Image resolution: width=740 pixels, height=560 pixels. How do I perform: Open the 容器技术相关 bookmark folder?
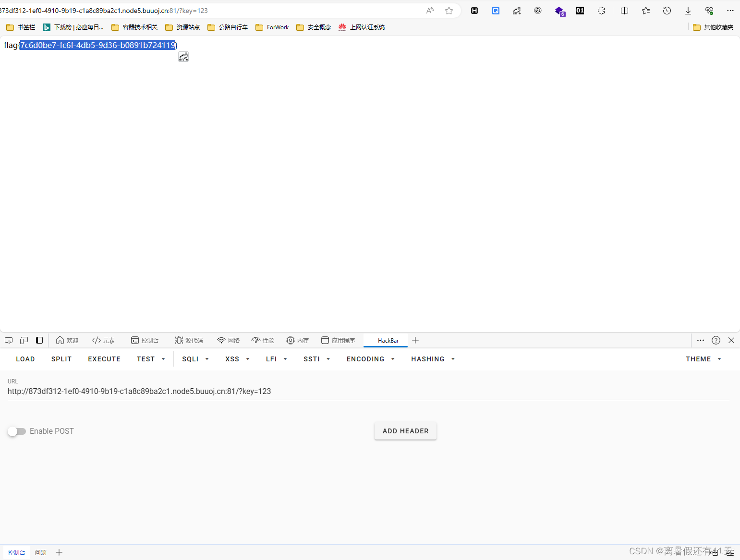(x=134, y=27)
